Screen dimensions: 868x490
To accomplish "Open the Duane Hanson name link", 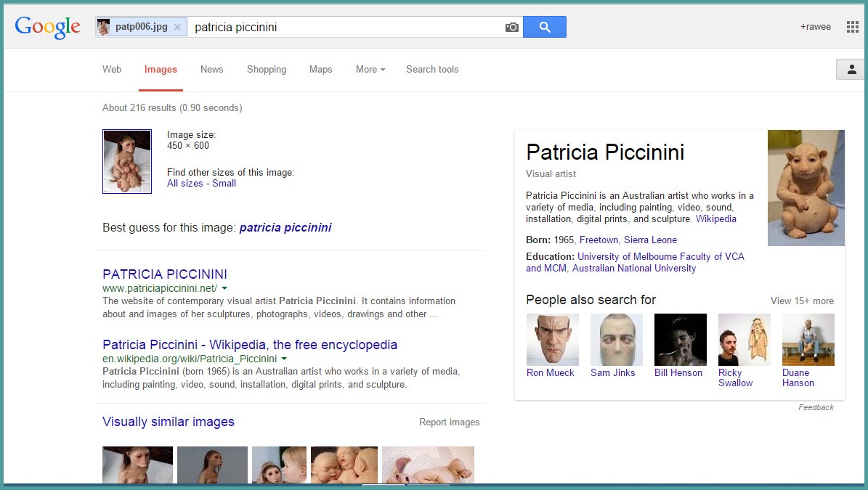I will [x=798, y=377].
